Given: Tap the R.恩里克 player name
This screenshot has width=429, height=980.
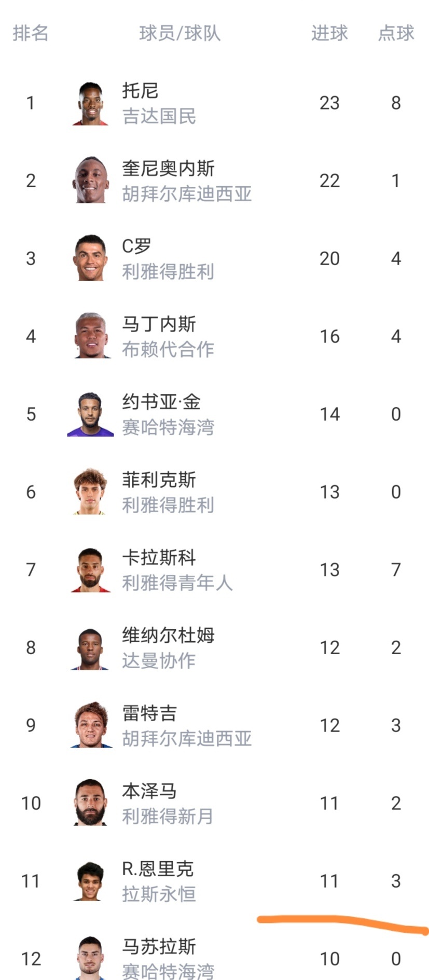Looking at the screenshot, I should (158, 868).
